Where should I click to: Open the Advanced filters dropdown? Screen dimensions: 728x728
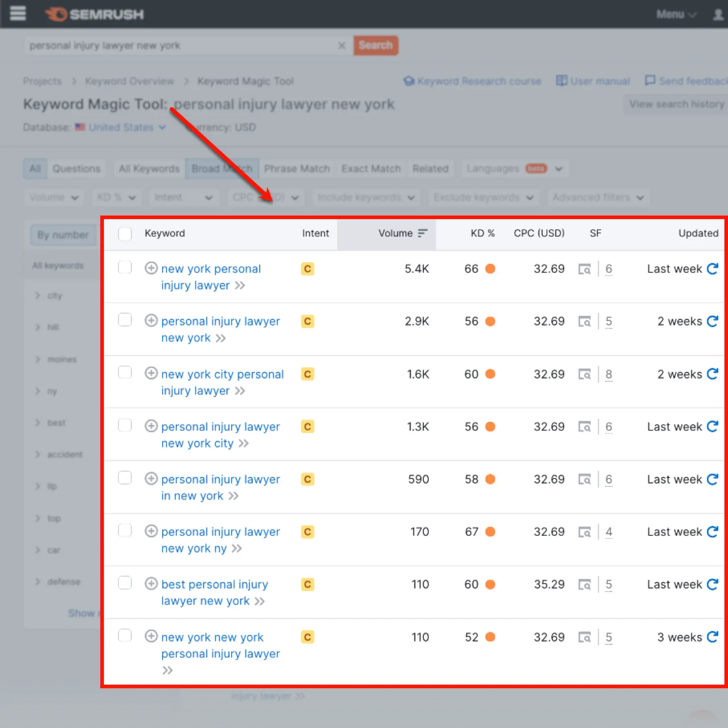(x=598, y=197)
